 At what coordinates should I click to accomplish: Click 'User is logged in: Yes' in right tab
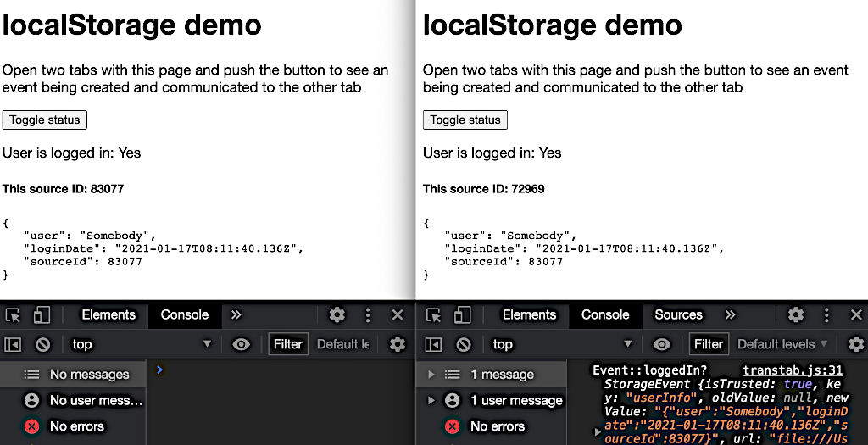click(492, 153)
